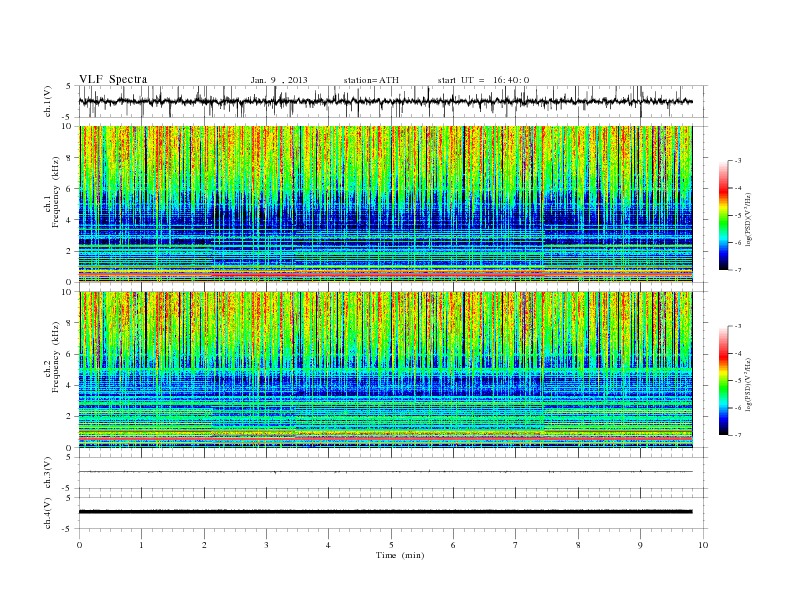
Task: Click the time axis tick label "0"
Action: coord(79,545)
